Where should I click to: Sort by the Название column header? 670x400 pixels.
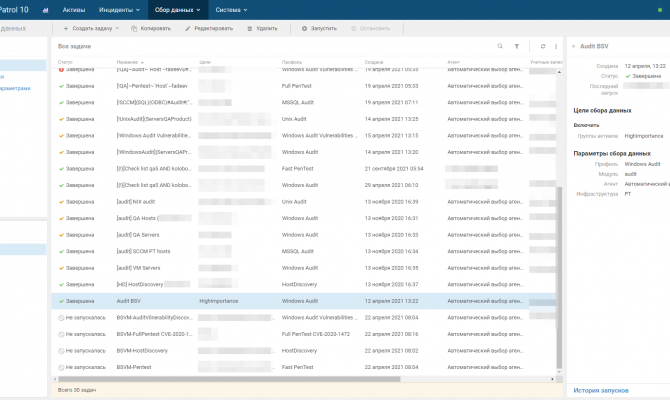(x=130, y=62)
